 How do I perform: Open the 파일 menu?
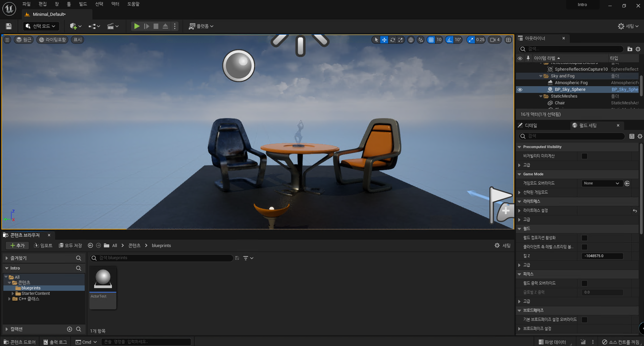27,4
